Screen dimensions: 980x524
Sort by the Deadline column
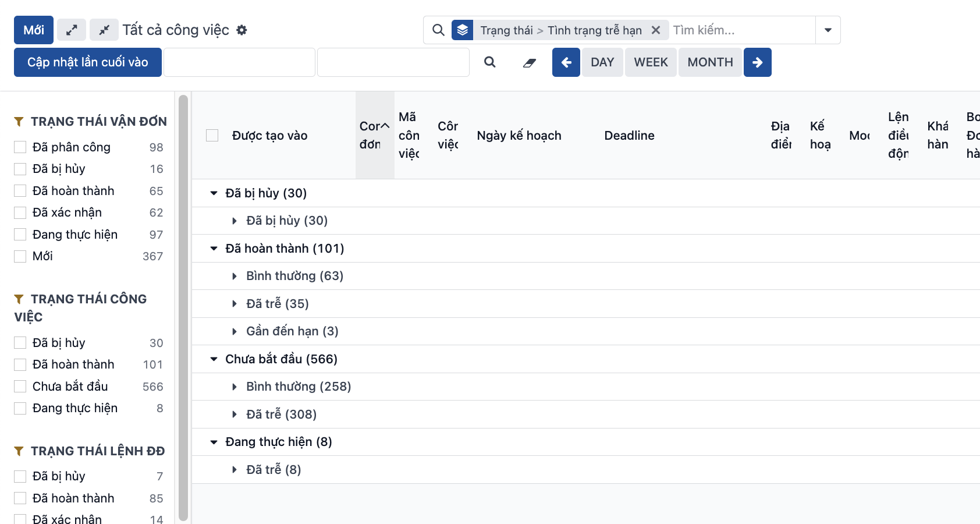(x=629, y=136)
